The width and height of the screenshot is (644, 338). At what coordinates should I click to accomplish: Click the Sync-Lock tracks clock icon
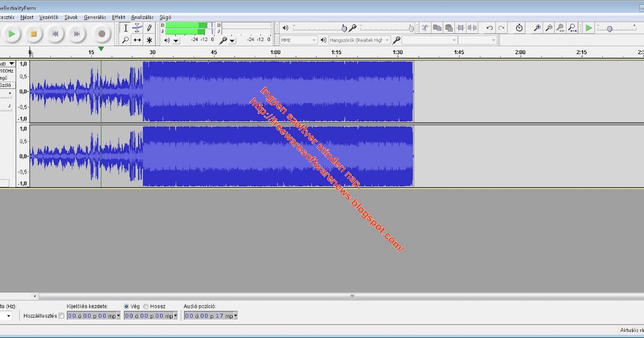(x=519, y=28)
